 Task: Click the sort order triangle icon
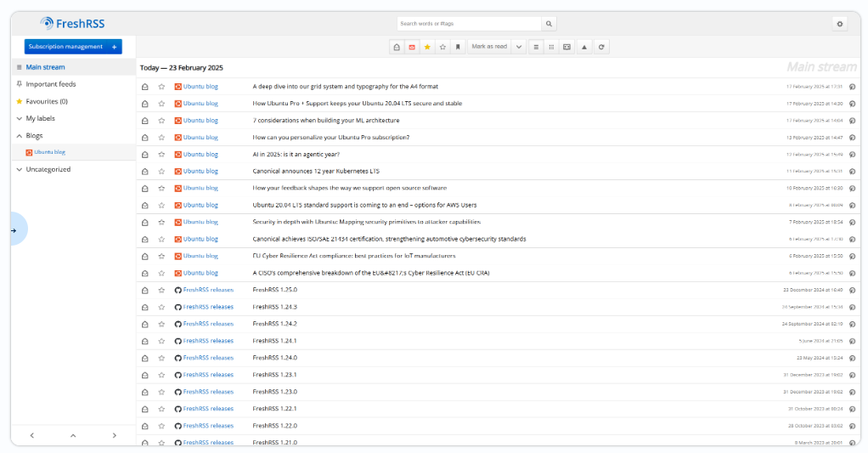pyautogui.click(x=583, y=47)
